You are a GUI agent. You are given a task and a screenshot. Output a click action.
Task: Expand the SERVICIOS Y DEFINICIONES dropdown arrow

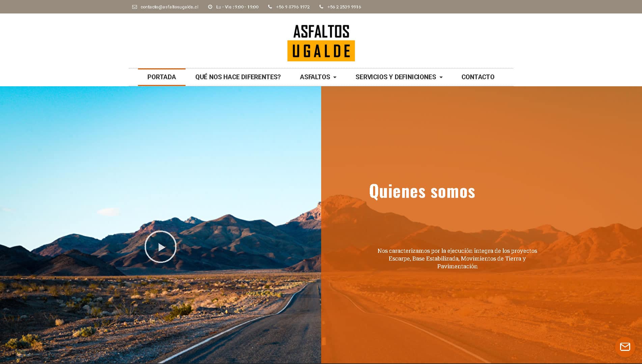point(441,78)
